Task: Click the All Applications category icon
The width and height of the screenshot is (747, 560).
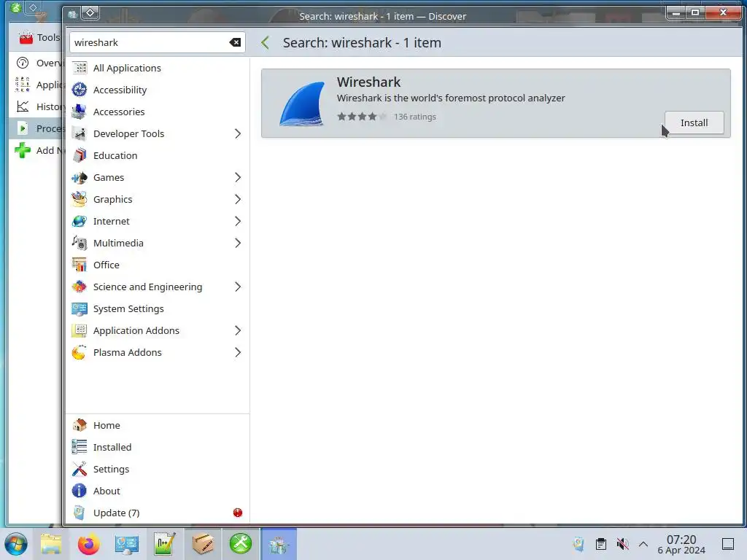Action: coord(79,68)
